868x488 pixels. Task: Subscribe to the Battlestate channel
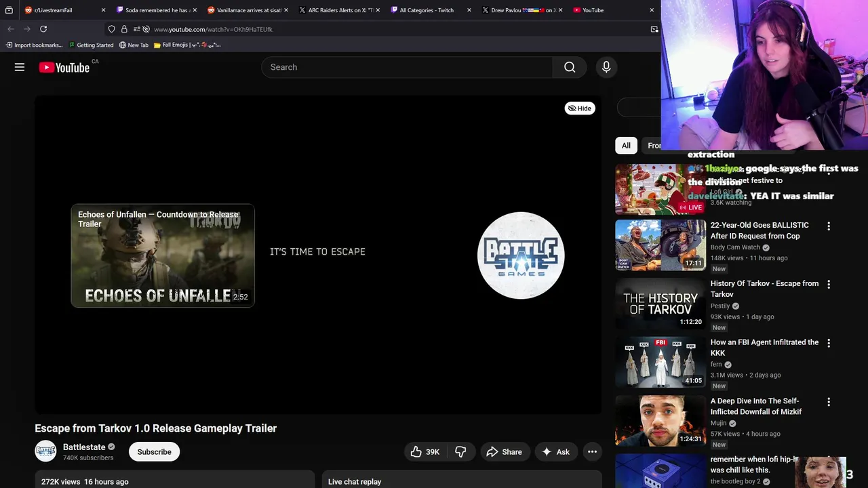154,452
